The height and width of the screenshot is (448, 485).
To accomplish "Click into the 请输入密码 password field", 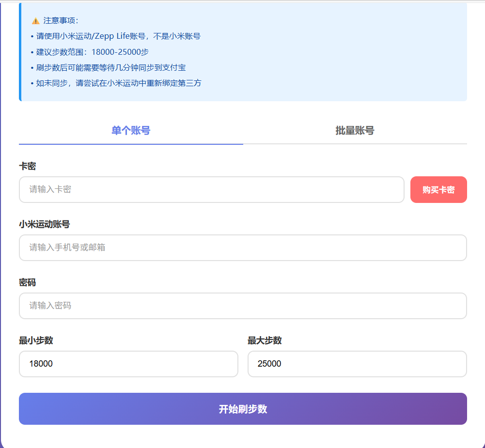I will 242,306.
